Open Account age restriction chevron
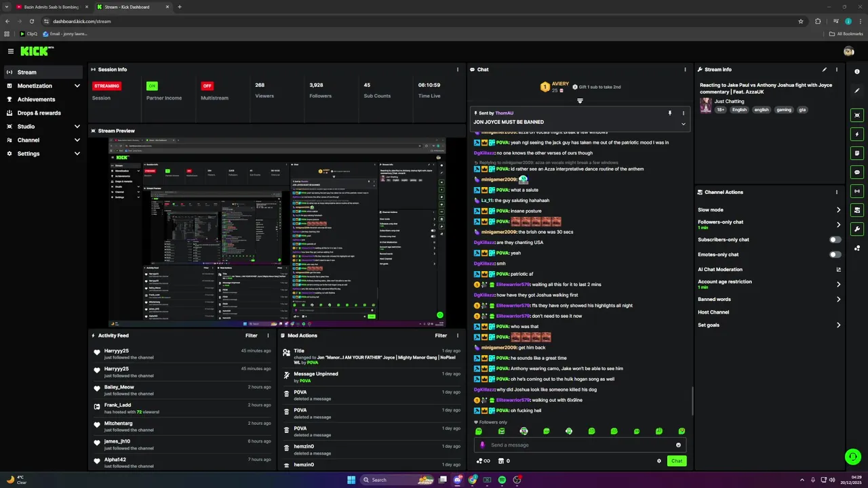868x488 pixels. pyautogui.click(x=838, y=284)
